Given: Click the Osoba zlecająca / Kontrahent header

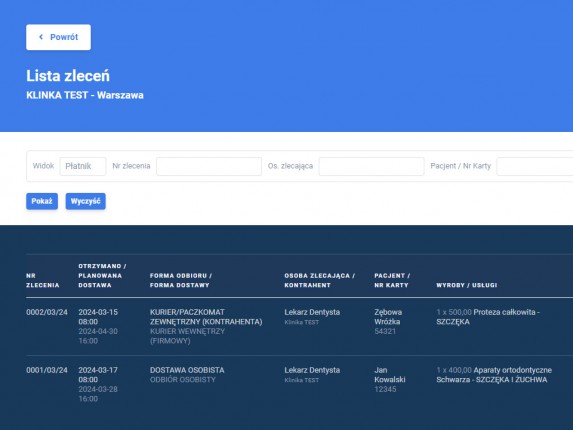Looking at the screenshot, I should click(x=320, y=280).
